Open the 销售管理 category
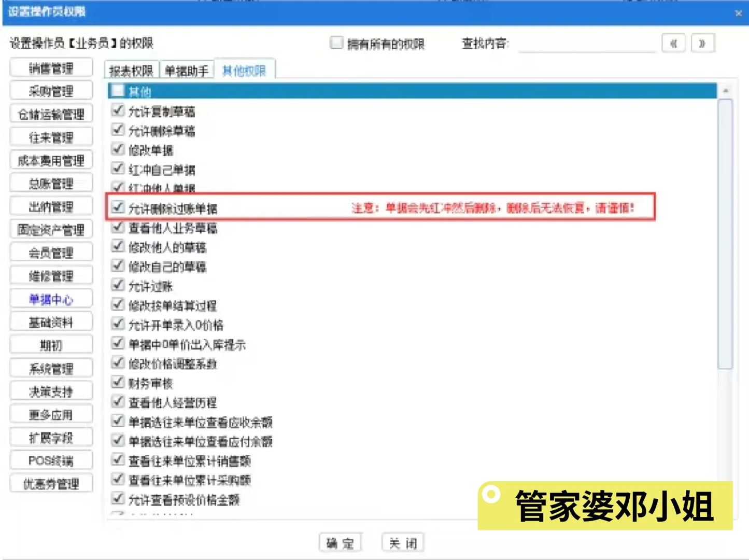Image resolution: width=749 pixels, height=560 pixels. [51, 67]
